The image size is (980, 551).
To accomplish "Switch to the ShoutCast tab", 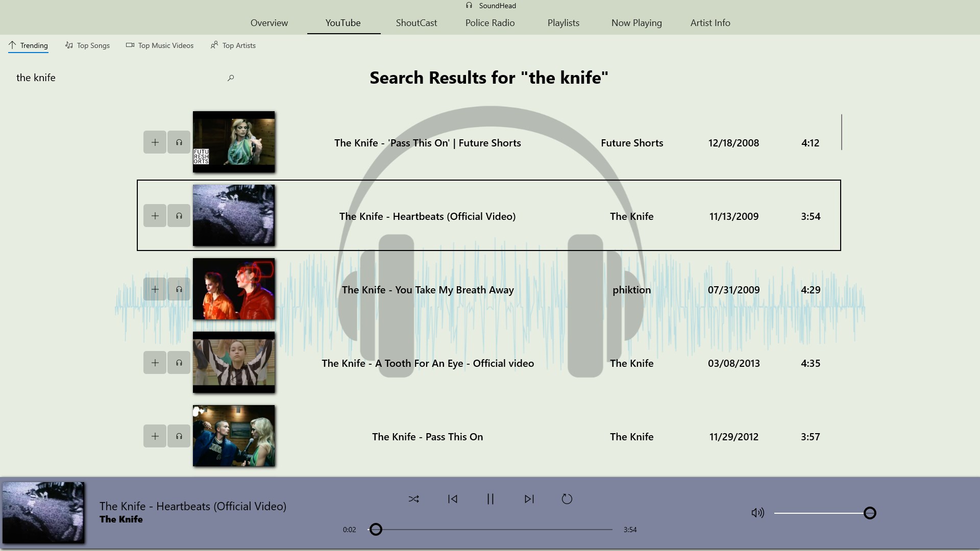I will coord(416,23).
